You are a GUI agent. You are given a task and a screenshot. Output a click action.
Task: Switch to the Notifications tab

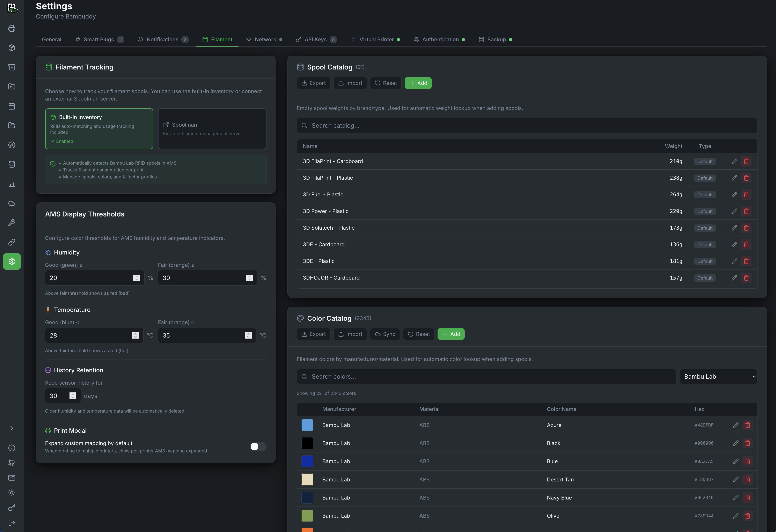pyautogui.click(x=163, y=39)
